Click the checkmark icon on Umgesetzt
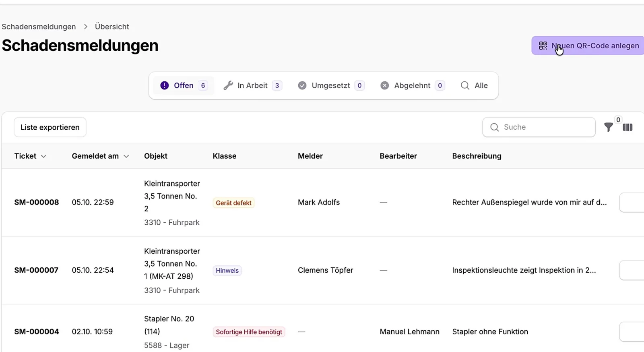Image resolution: width=644 pixels, height=352 pixels. coord(302,85)
